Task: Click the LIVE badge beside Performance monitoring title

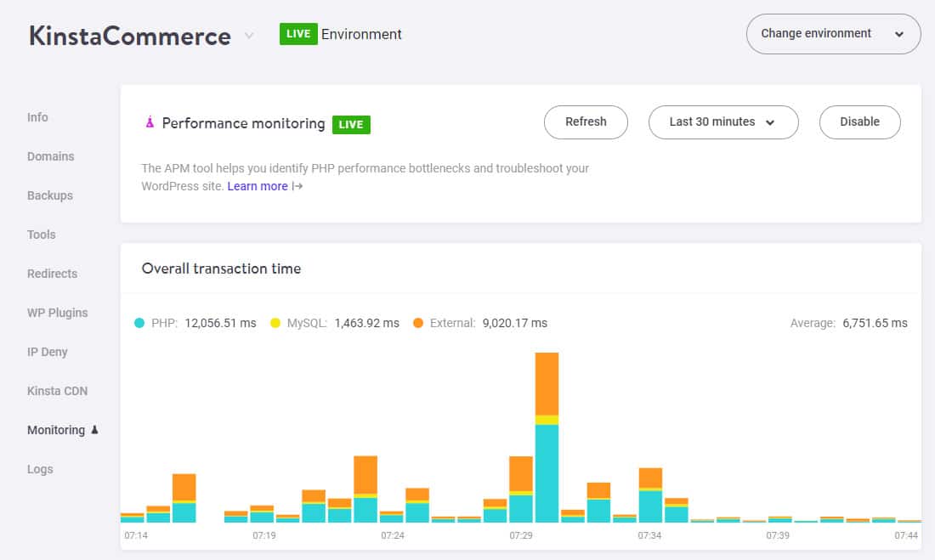Action: (x=352, y=123)
